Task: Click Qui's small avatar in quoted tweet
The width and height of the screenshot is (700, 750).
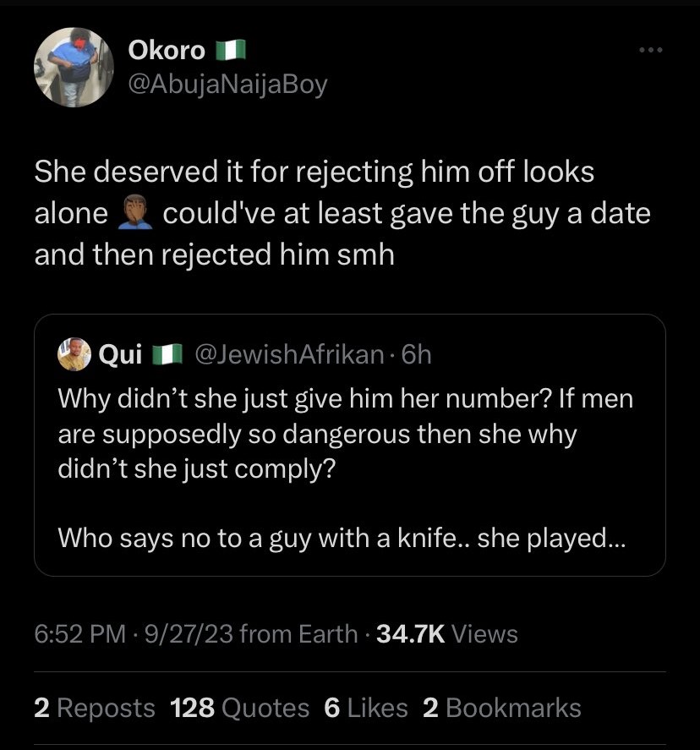Action: click(x=74, y=354)
